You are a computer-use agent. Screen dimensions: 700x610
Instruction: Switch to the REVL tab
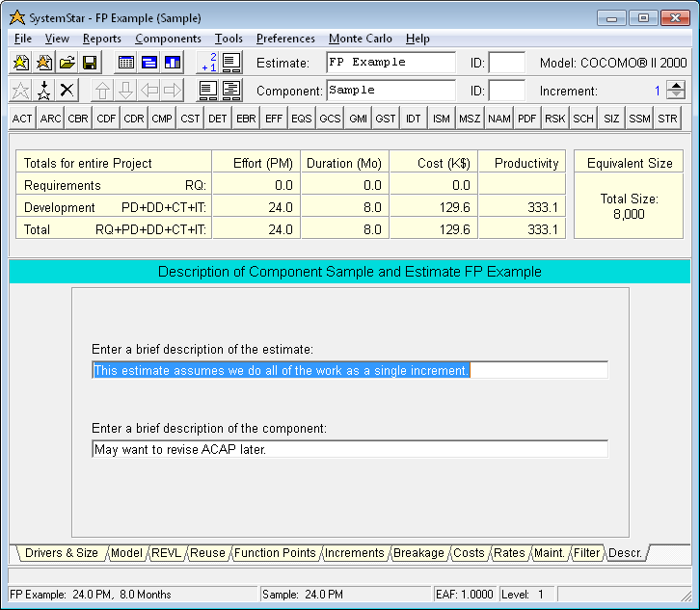[x=166, y=553]
